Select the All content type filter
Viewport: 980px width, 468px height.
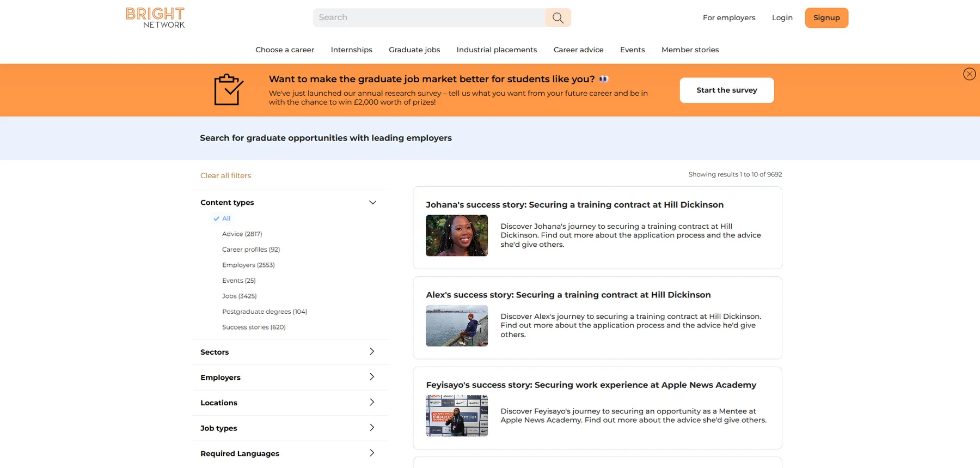[x=226, y=218]
